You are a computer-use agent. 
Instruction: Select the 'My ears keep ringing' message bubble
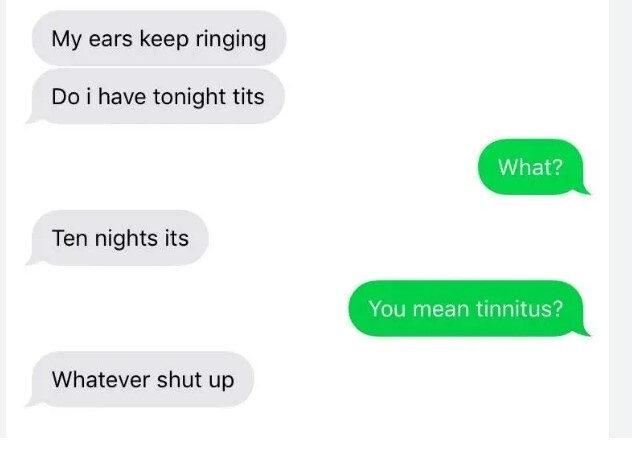[x=159, y=38]
